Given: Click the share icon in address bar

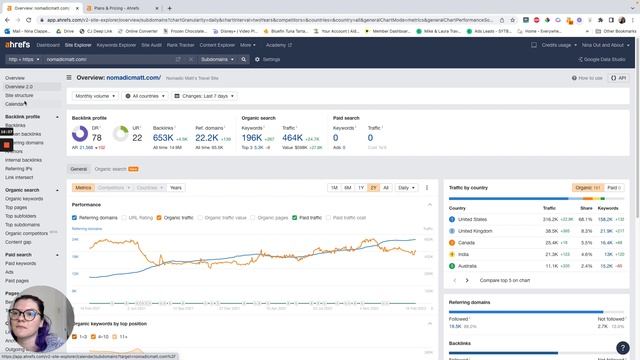Looking at the screenshot, I should (502, 20).
